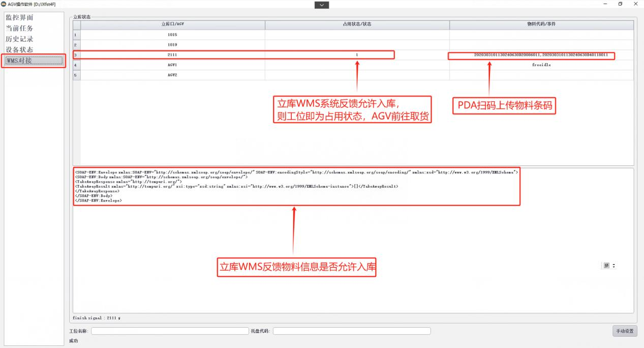
Task: Maximize or restore the window
Action: (x=621, y=4)
